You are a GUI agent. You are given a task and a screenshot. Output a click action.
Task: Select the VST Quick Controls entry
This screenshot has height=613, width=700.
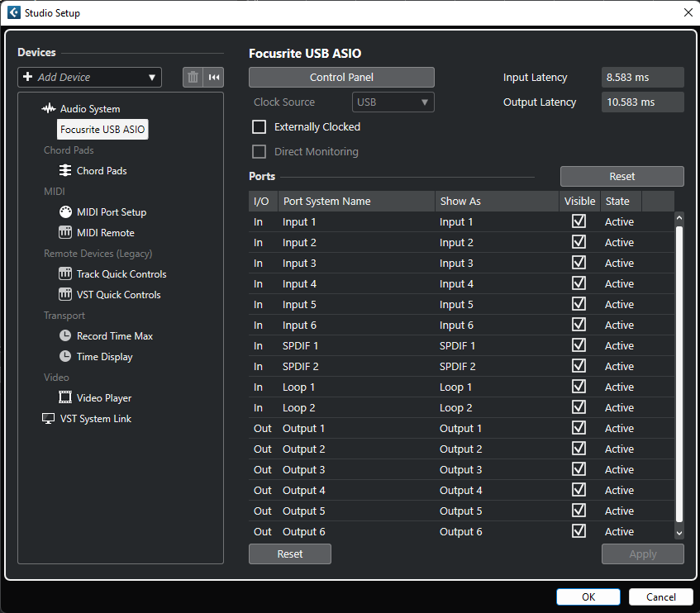(x=118, y=294)
